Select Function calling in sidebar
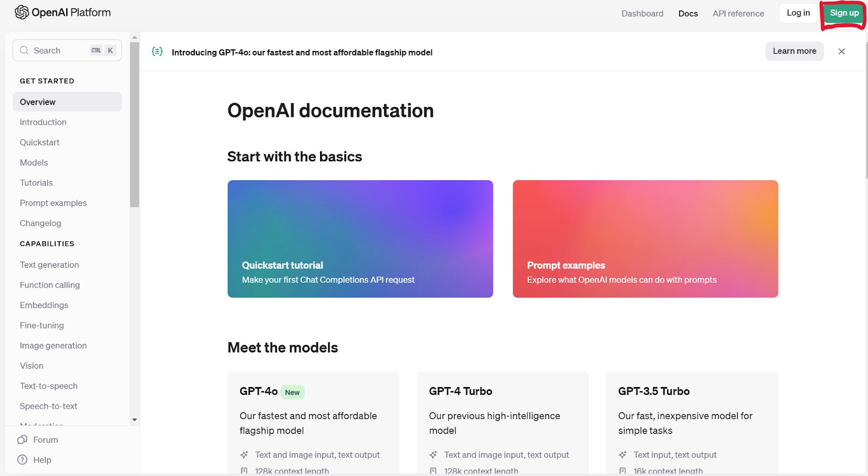Image resolution: width=868 pixels, height=476 pixels. [x=50, y=285]
